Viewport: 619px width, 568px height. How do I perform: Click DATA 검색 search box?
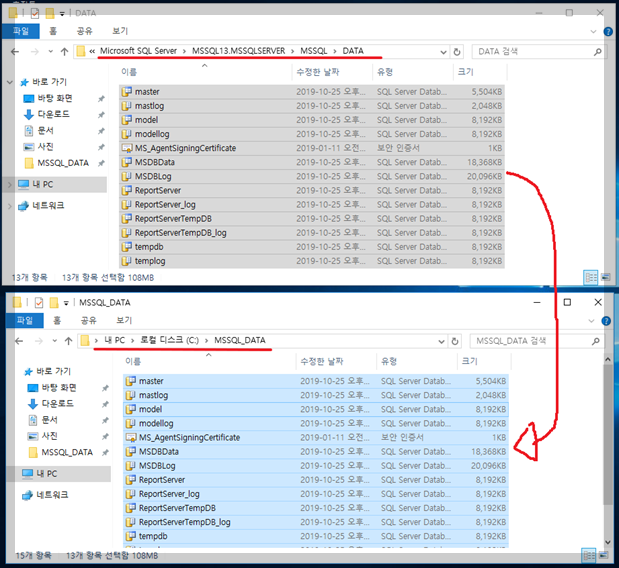tap(537, 52)
